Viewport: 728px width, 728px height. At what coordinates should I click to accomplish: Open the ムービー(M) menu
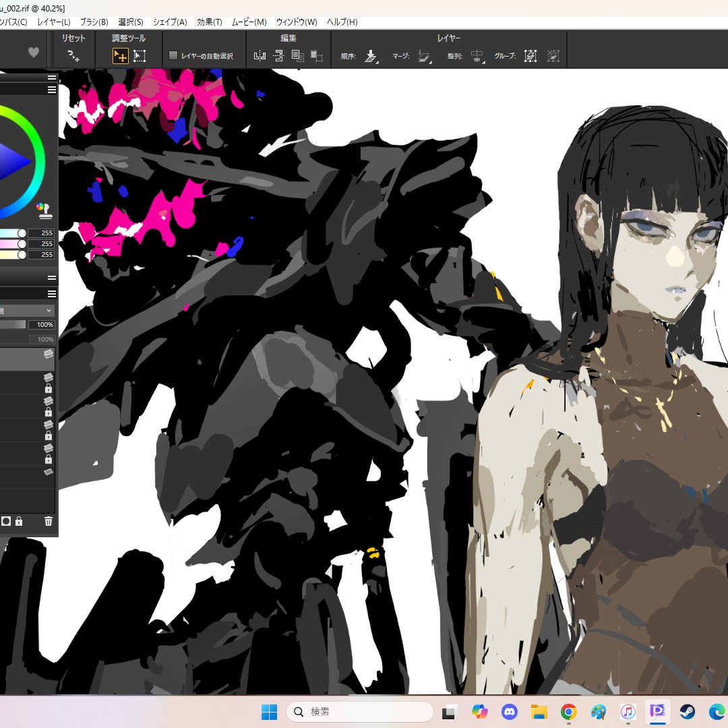(249, 22)
